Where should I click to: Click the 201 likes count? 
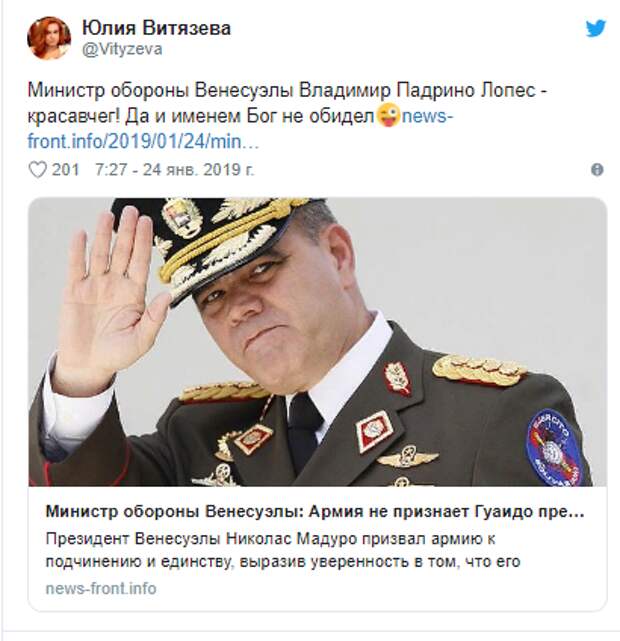click(x=65, y=170)
